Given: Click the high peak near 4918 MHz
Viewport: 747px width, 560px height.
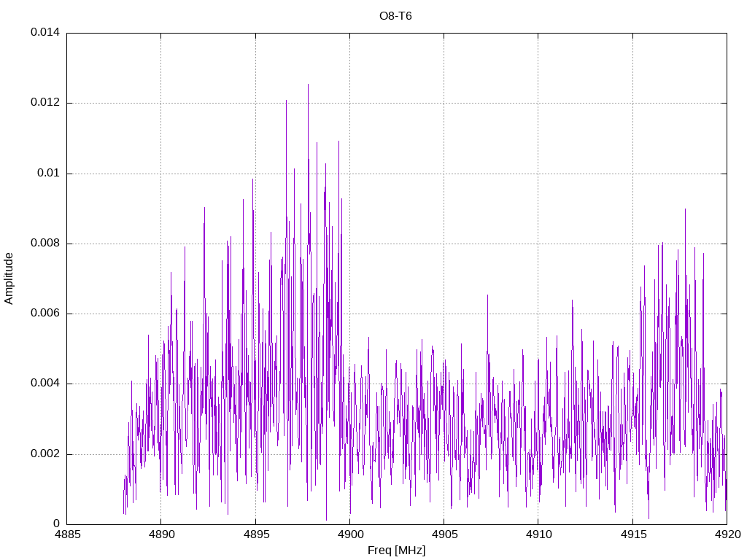Looking at the screenshot, I should (685, 211).
